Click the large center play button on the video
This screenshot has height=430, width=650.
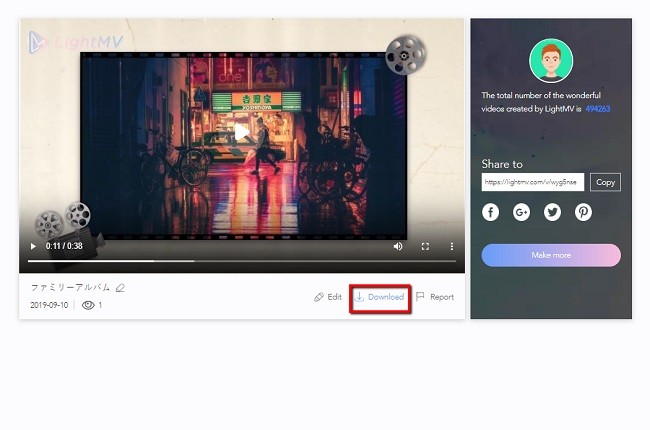pyautogui.click(x=242, y=133)
